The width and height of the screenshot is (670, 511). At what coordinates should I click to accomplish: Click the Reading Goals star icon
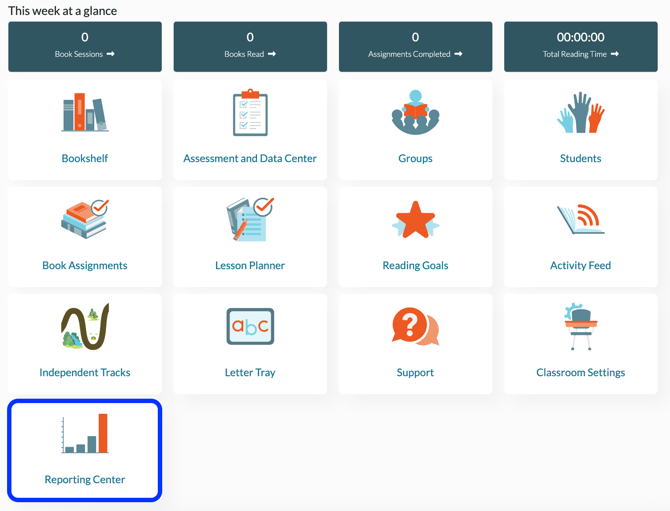(415, 220)
